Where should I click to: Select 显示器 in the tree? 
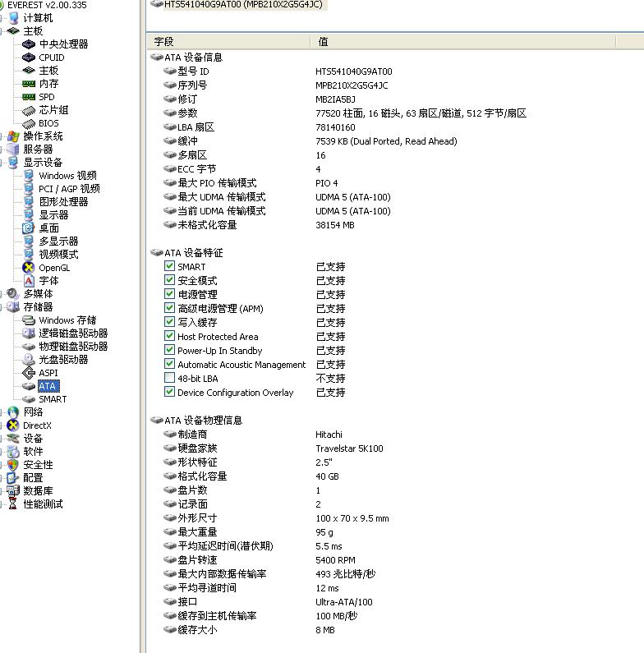point(53,215)
